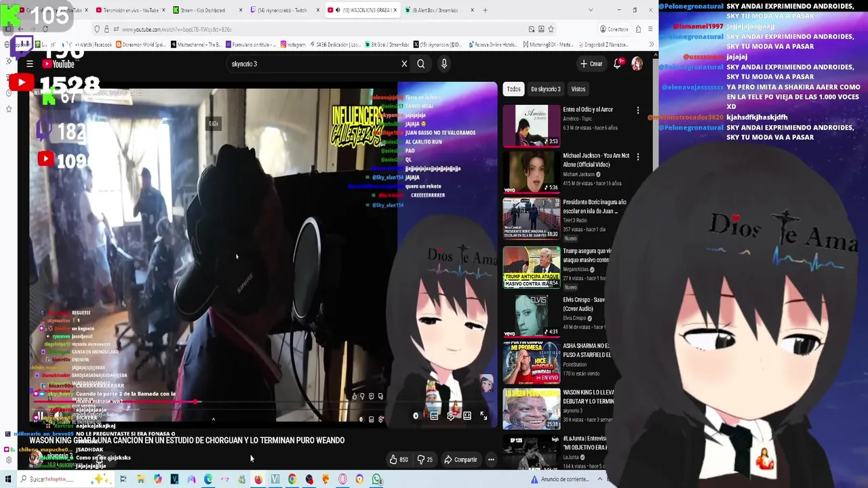The image size is (868, 488).
Task: Open the YouTube guide hamburger menu
Action: click(x=30, y=64)
